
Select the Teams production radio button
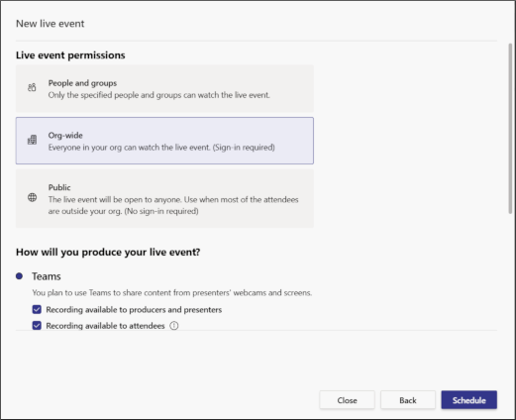point(19,276)
